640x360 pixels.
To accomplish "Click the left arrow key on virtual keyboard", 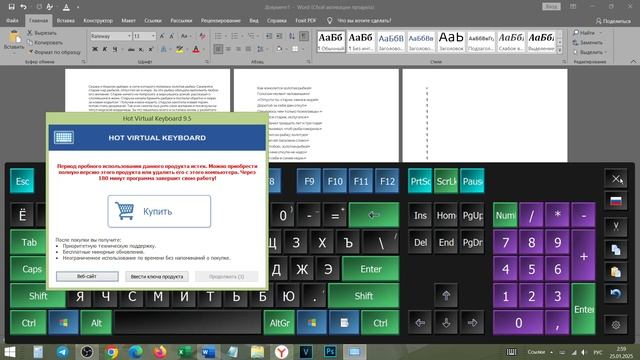I will point(420,323).
